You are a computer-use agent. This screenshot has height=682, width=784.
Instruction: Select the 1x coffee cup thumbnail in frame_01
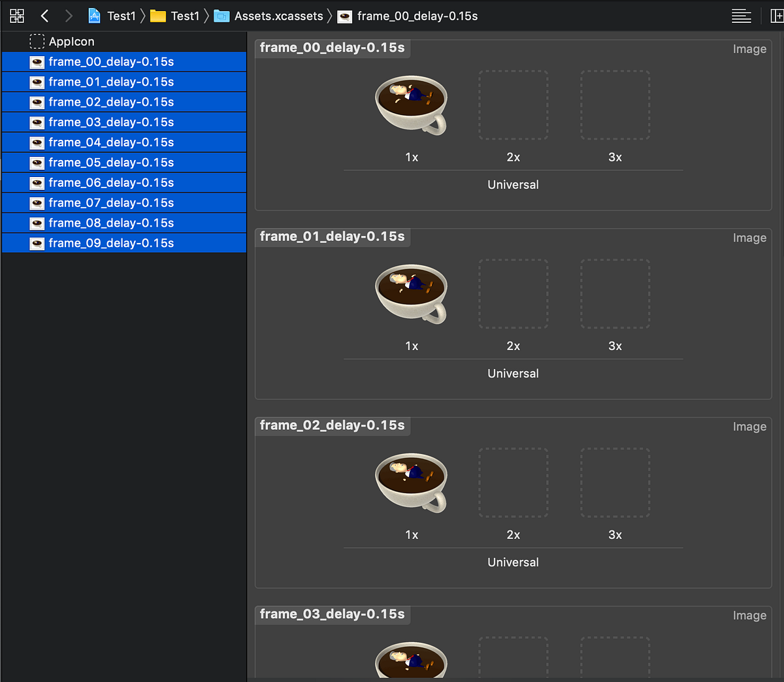click(411, 293)
